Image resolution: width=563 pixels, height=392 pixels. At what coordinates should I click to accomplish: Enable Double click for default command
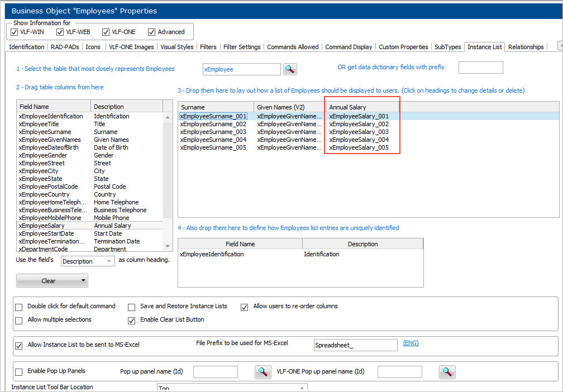pos(19,307)
